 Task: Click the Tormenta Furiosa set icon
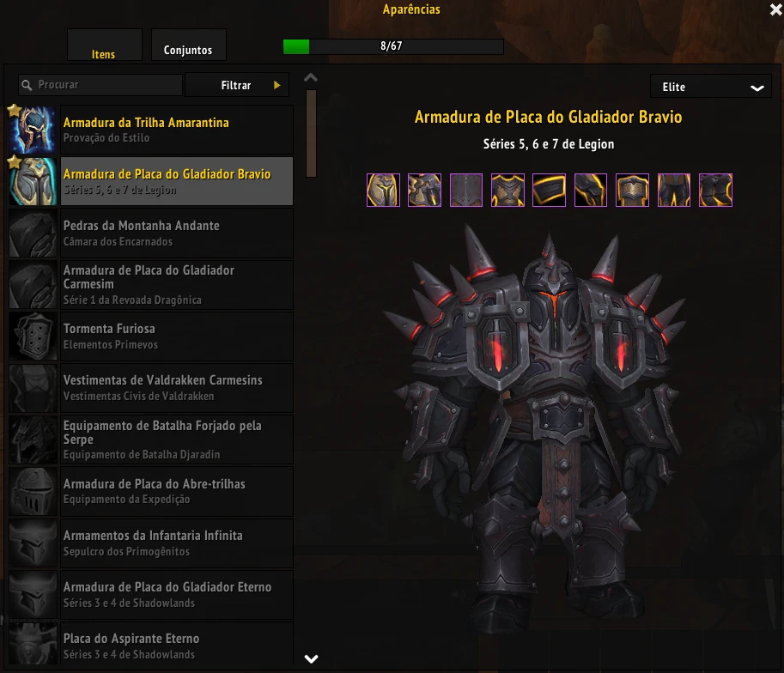point(33,336)
